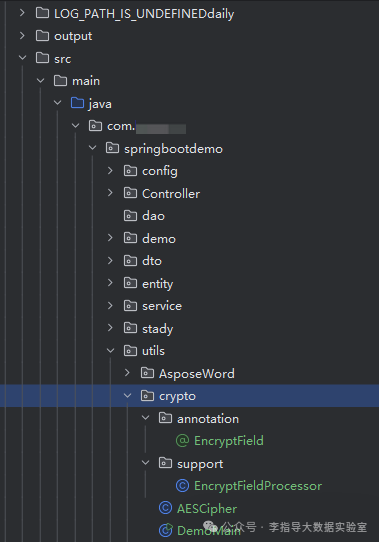Expand the LOG_PATH_IS_UNDEFINEDdaily folder

(22, 13)
